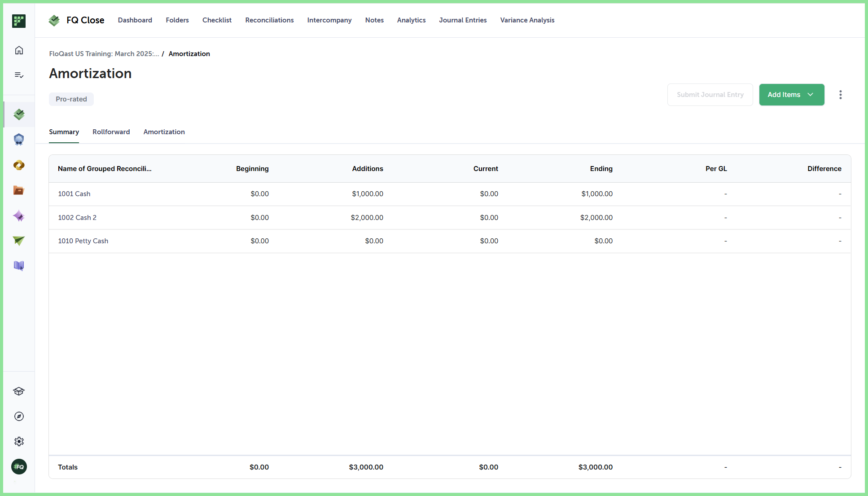Click the Additions column header
868x496 pixels.
368,169
